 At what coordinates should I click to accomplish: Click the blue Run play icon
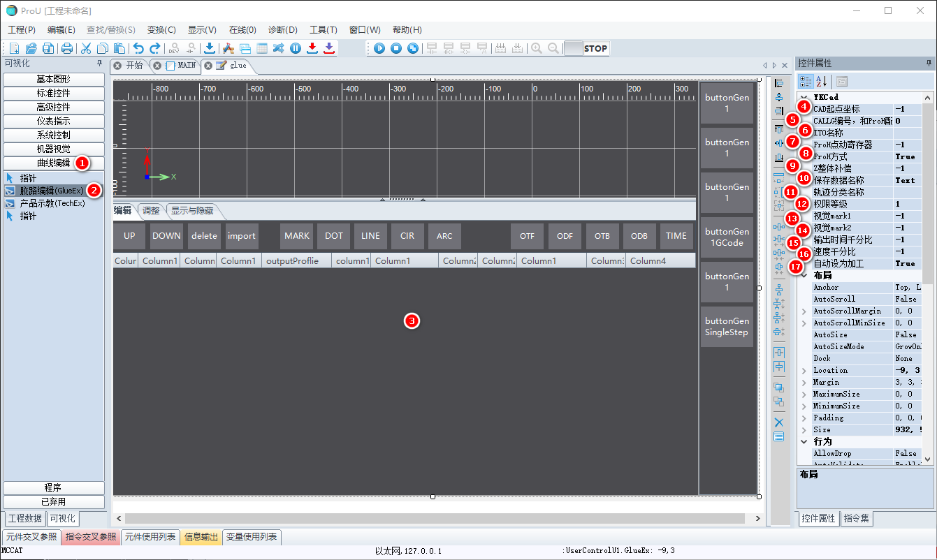379,48
